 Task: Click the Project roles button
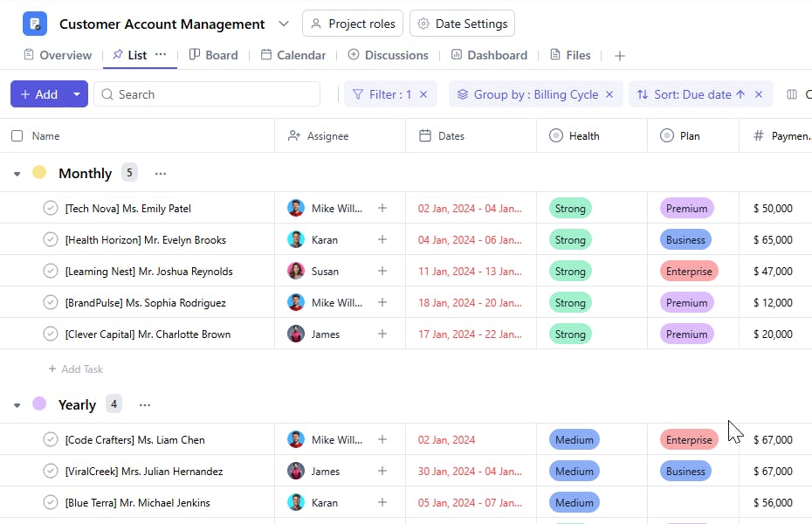[353, 24]
